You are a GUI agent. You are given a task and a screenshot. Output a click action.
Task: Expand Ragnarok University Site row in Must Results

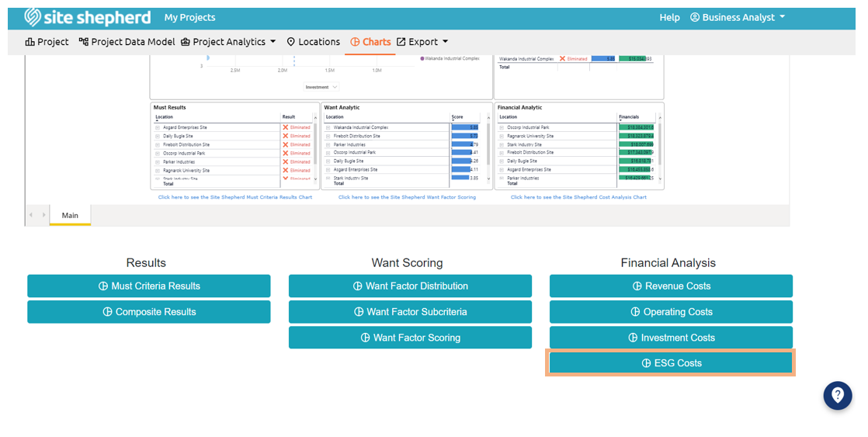point(157,170)
